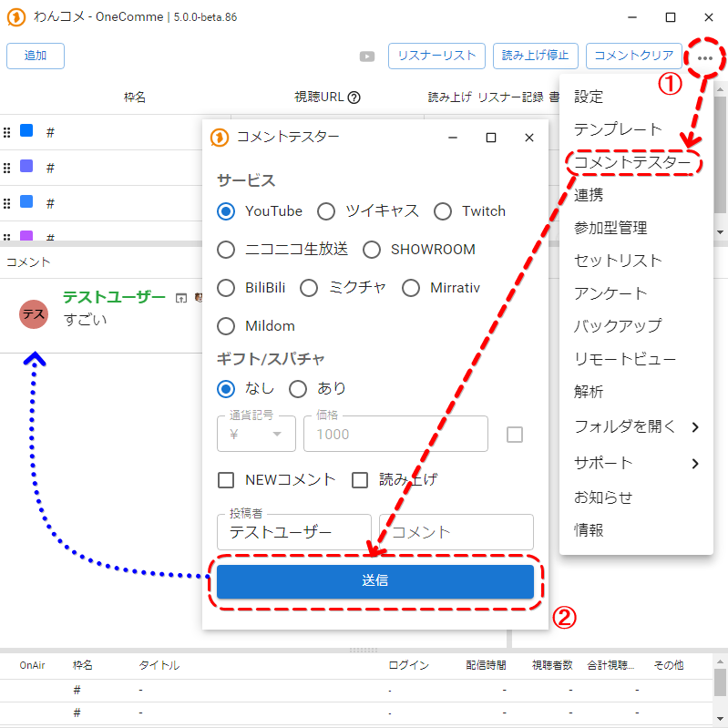Select the Twitch service radio button
This screenshot has width=728, height=728.
point(443,211)
